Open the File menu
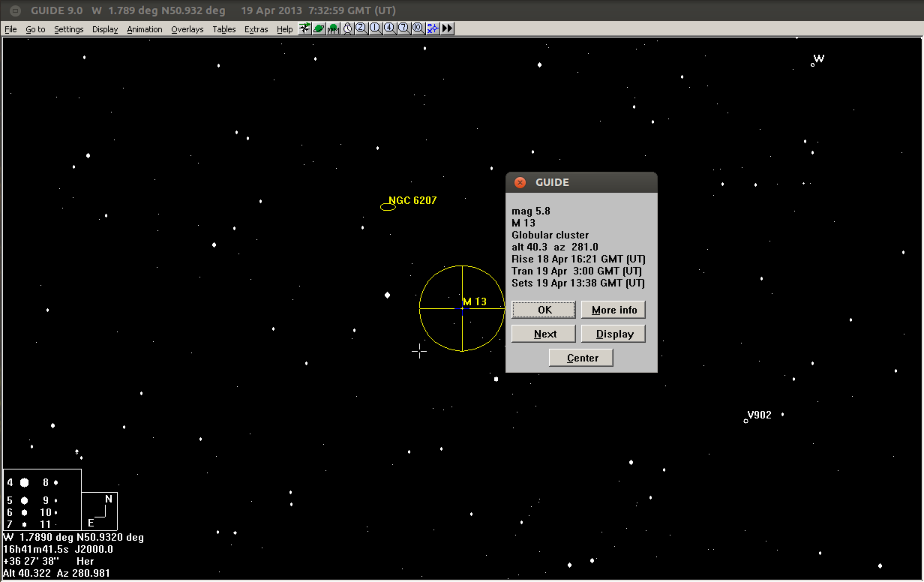 pyautogui.click(x=10, y=29)
